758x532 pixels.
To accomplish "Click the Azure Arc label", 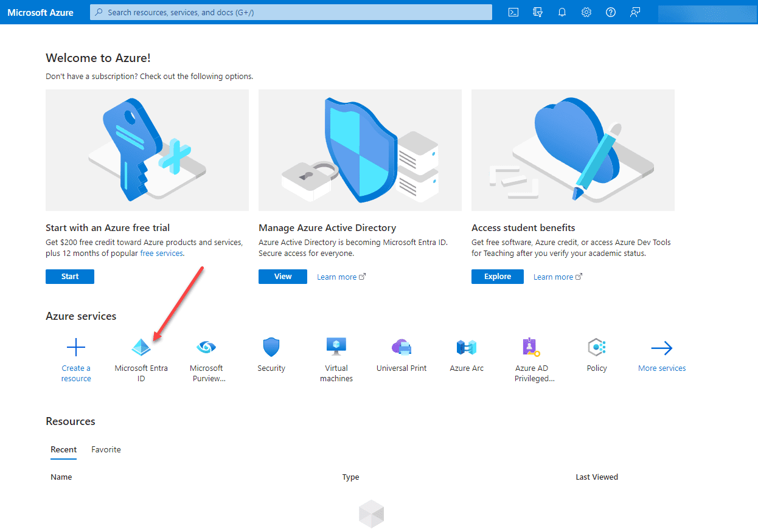I will (467, 368).
